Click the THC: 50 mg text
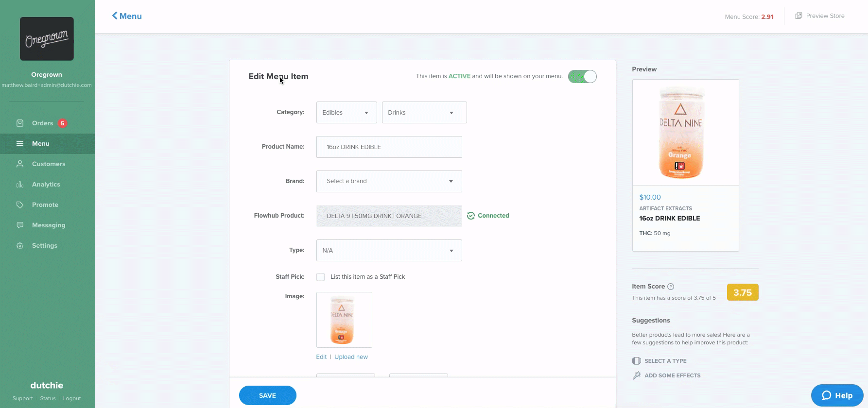This screenshot has width=868, height=408. tap(655, 233)
